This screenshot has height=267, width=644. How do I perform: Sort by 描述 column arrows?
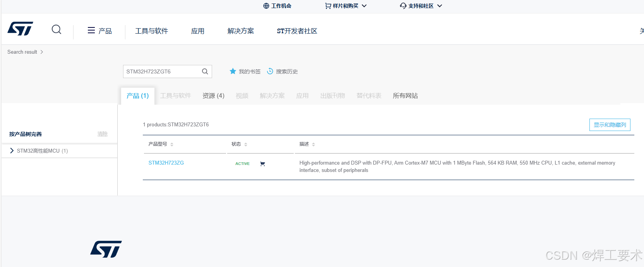pos(313,144)
